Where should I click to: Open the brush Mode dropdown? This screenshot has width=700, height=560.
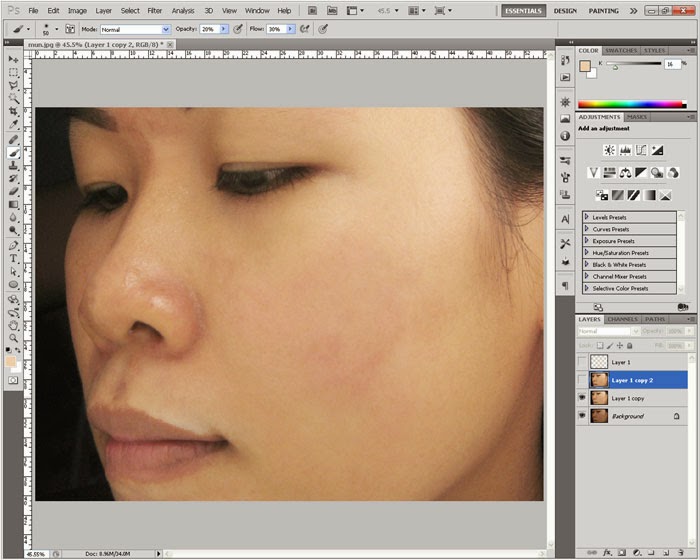[135, 29]
